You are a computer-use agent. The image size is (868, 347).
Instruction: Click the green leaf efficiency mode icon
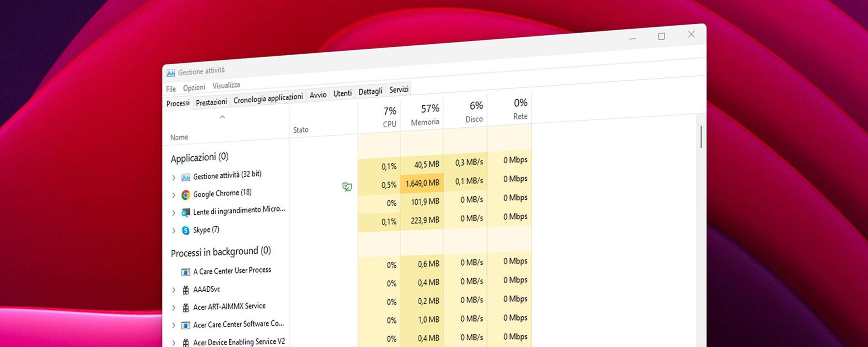347,187
